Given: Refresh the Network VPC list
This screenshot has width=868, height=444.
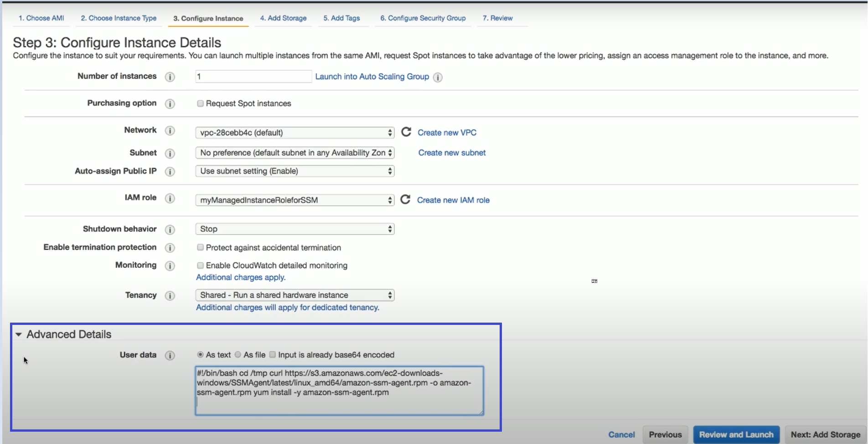Looking at the screenshot, I should [406, 132].
